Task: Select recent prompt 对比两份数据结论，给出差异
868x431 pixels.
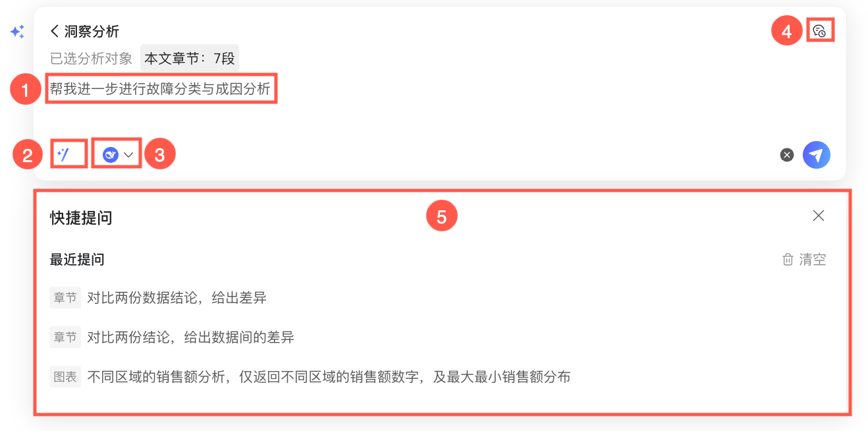Action: [176, 298]
